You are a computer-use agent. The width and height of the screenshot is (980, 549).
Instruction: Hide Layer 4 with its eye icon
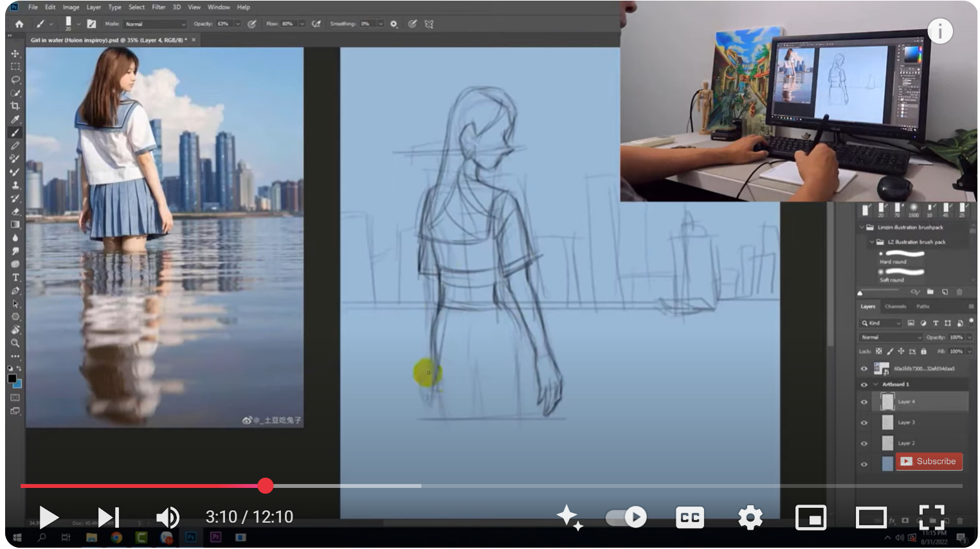point(864,402)
